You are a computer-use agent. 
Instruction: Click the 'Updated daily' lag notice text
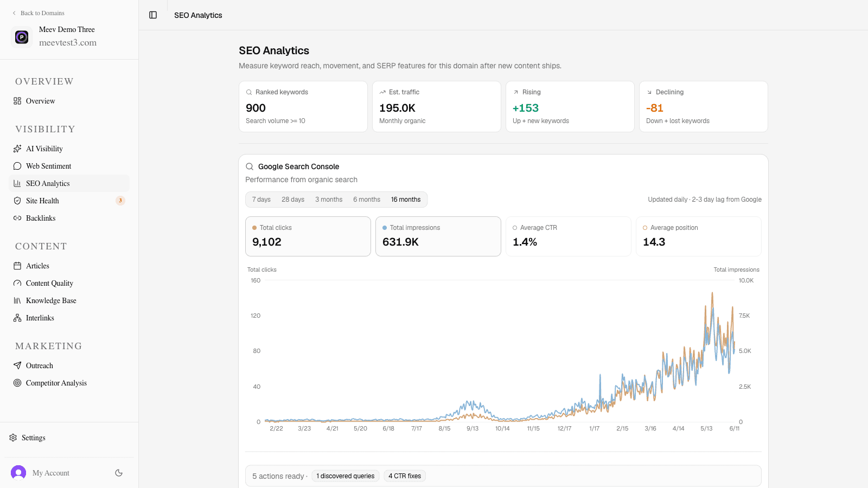click(x=705, y=200)
